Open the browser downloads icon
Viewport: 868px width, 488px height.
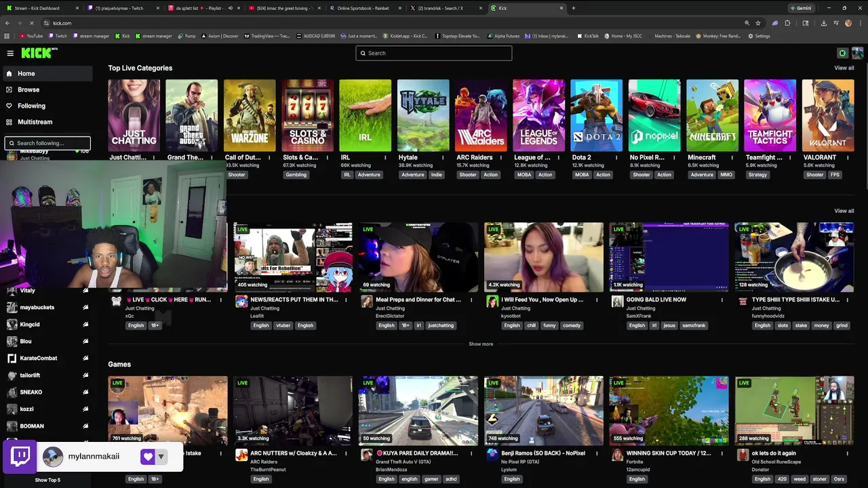(x=823, y=23)
